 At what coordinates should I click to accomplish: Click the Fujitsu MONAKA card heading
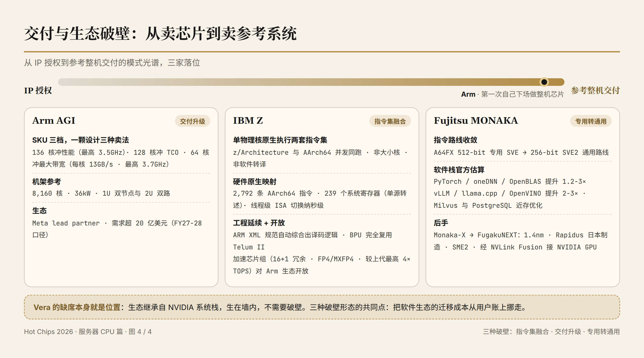(x=476, y=121)
